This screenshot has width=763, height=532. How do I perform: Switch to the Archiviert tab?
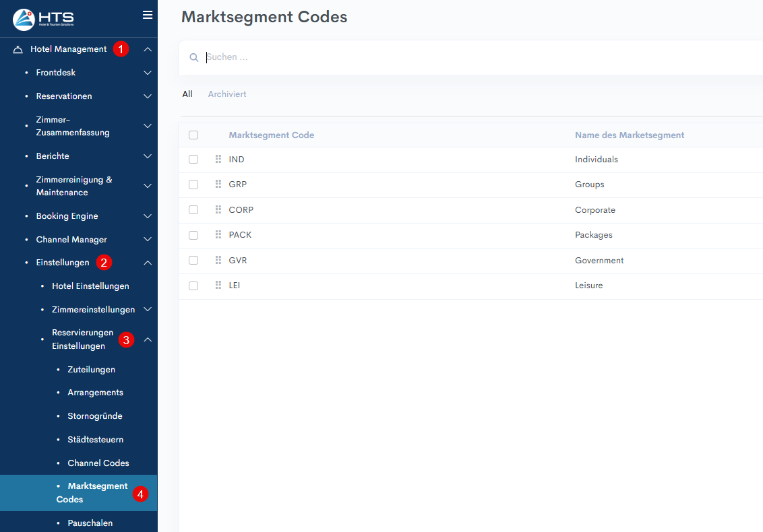click(226, 94)
